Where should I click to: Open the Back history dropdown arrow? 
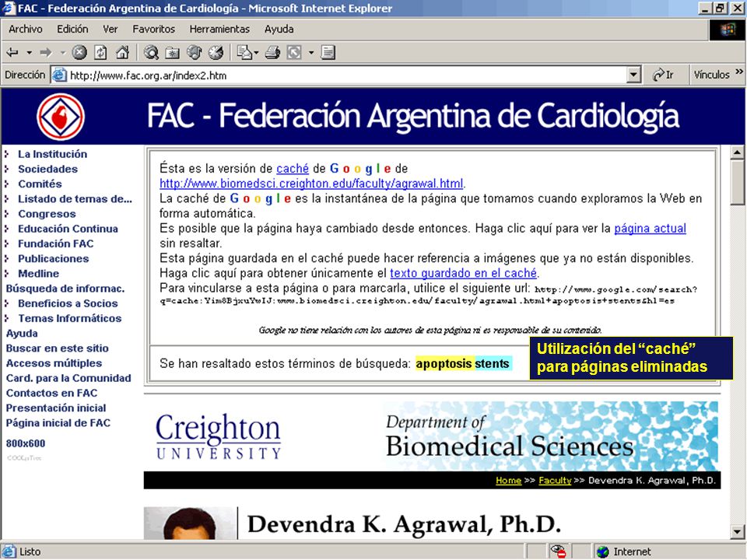coord(29,52)
